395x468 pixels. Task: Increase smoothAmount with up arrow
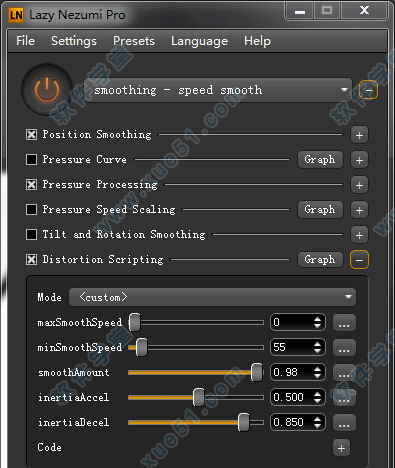pyautogui.click(x=318, y=369)
